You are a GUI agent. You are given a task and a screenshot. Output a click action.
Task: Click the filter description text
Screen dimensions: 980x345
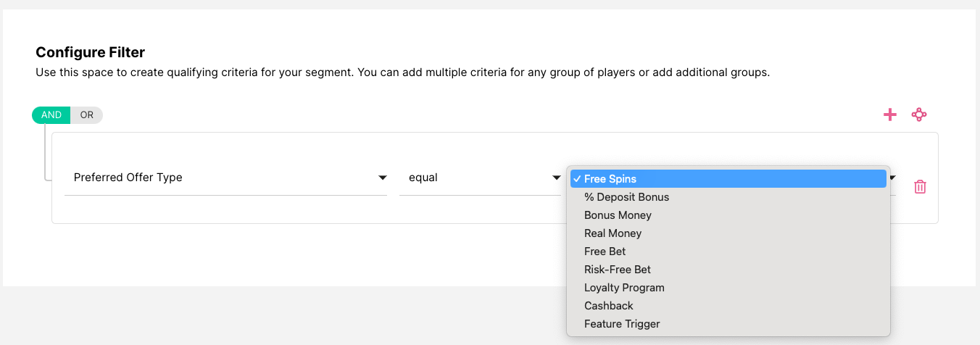(x=402, y=73)
